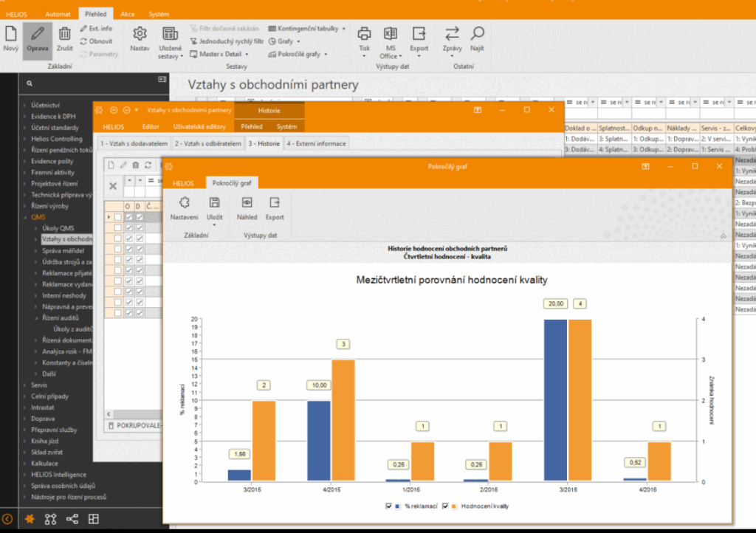Viewport: 756px width, 533px height.
Task: Expand the Servis tree node
Action: click(x=26, y=385)
